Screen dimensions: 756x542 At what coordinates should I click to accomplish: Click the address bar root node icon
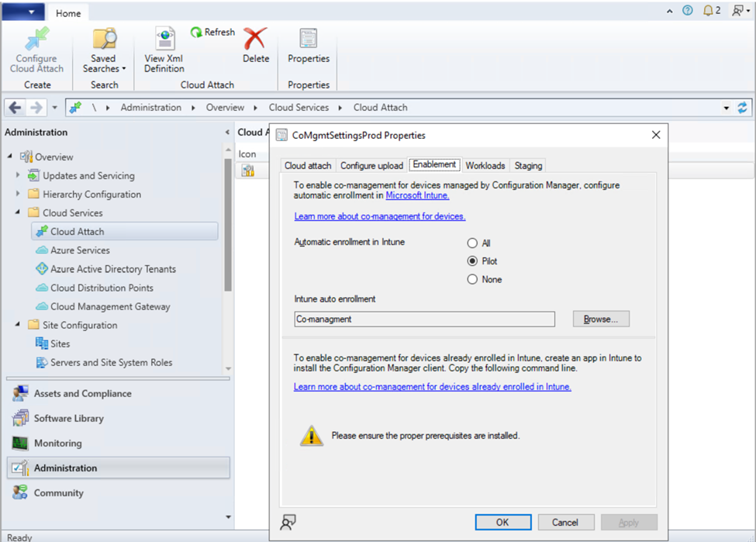coord(75,108)
